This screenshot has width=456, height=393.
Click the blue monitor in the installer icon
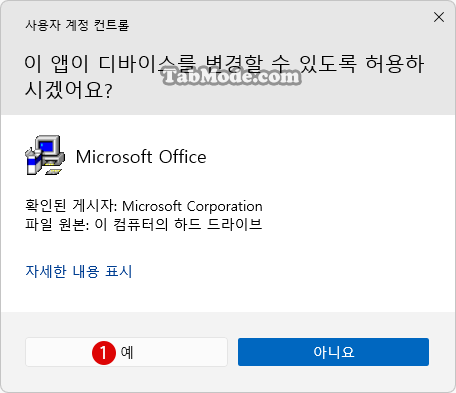point(47,146)
